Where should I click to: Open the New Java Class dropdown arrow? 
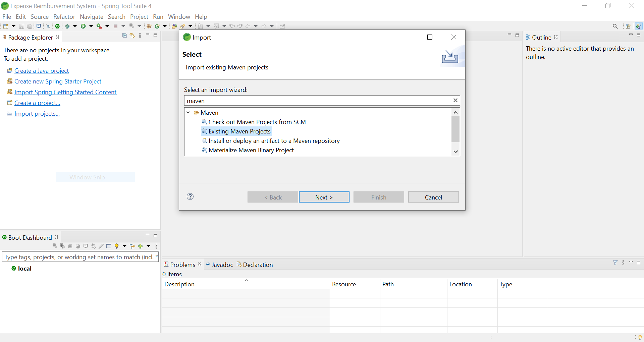(165, 26)
